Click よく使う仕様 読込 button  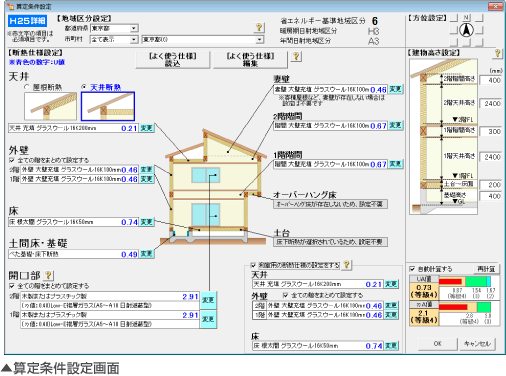tap(173, 60)
